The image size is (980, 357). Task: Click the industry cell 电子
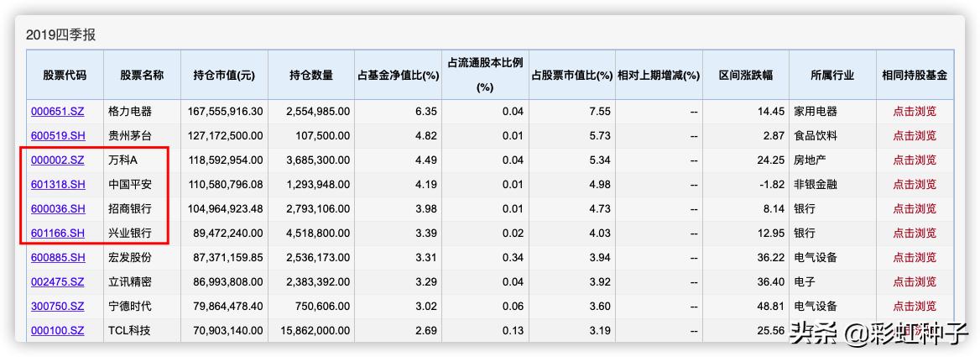pos(805,282)
